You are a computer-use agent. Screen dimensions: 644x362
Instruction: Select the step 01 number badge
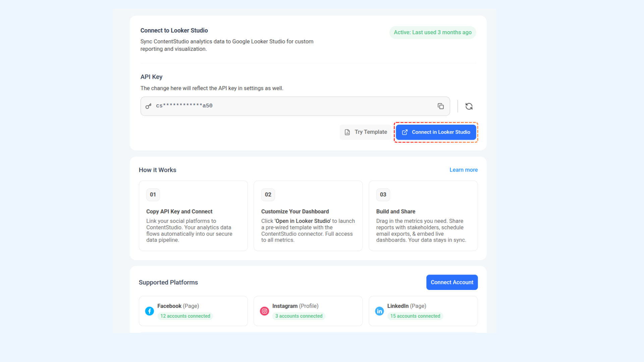pyautogui.click(x=153, y=195)
